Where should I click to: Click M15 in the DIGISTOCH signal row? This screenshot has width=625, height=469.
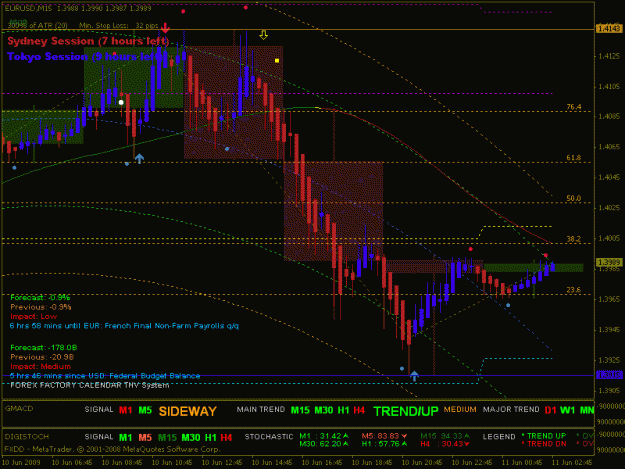(x=167, y=438)
